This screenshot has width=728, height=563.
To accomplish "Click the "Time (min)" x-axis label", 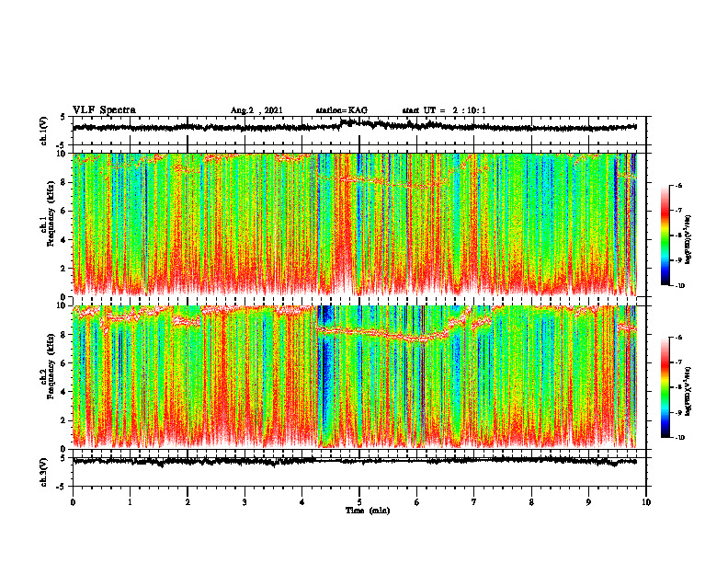I will click(x=368, y=511).
